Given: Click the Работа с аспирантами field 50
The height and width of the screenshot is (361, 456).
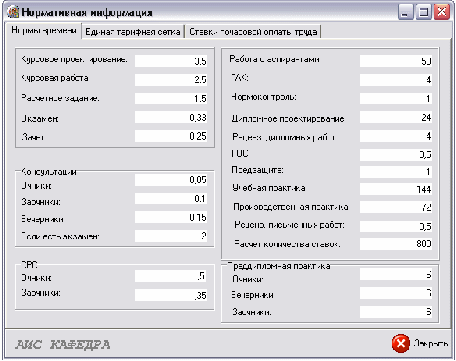Looking at the screenshot, I should click(x=396, y=61).
